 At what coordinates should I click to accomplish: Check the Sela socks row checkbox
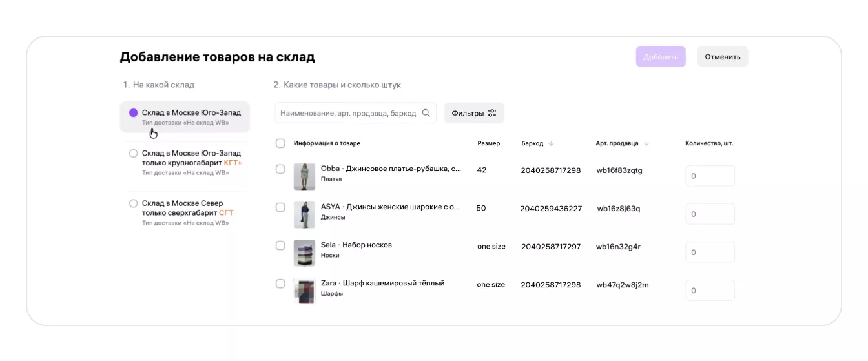click(x=280, y=245)
